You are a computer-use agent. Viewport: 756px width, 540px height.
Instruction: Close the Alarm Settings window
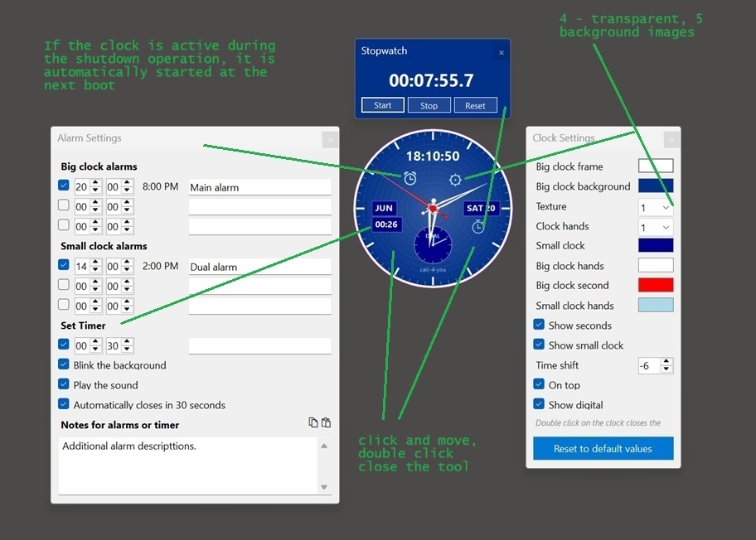click(x=330, y=140)
